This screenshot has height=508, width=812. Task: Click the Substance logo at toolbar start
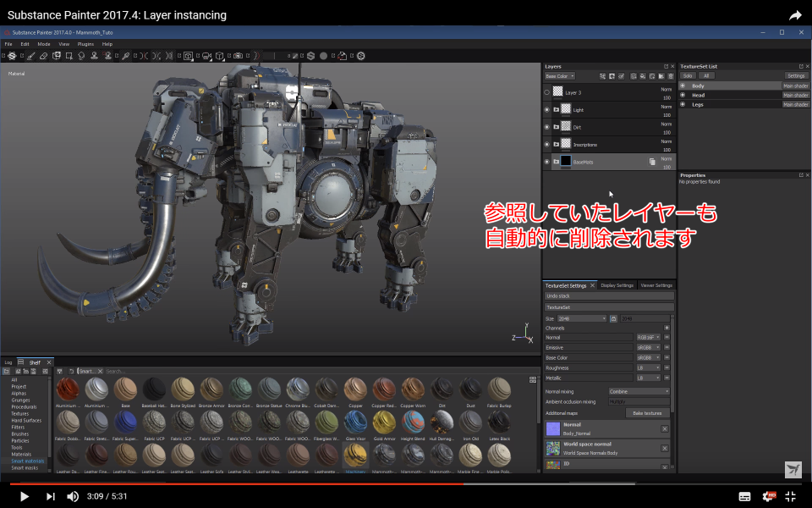[12, 56]
